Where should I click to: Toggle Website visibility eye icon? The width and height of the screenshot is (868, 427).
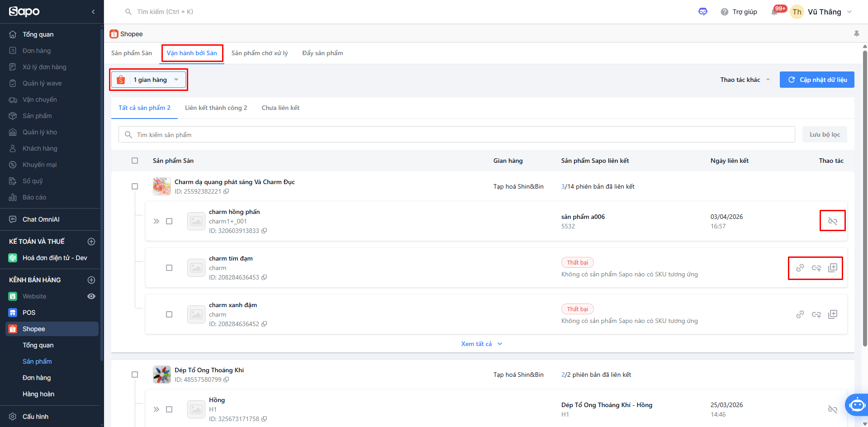(91, 296)
